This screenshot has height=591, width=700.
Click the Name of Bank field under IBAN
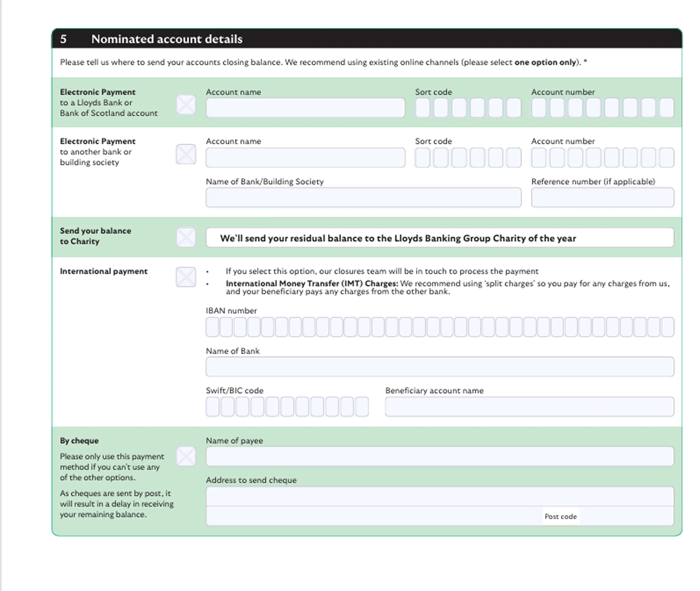click(x=440, y=367)
